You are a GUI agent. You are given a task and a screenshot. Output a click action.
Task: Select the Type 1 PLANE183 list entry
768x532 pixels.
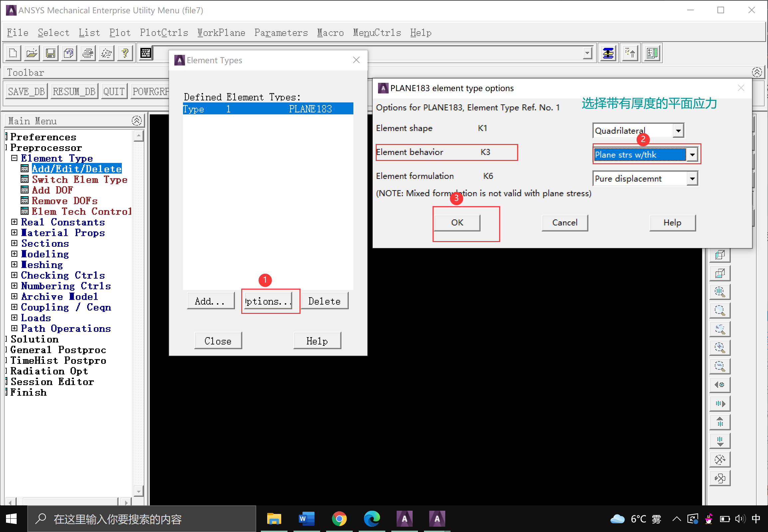coord(268,109)
